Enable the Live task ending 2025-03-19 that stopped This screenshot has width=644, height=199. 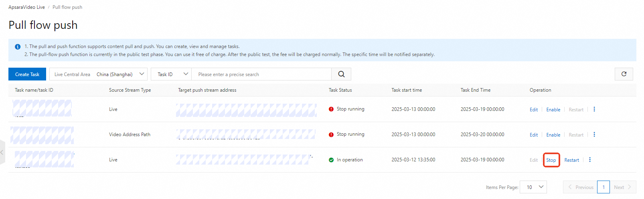(x=553, y=110)
